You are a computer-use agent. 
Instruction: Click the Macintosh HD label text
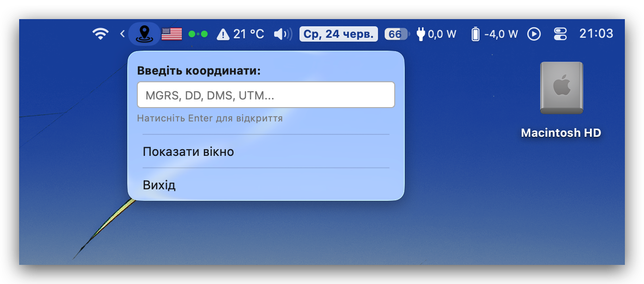[x=561, y=133]
